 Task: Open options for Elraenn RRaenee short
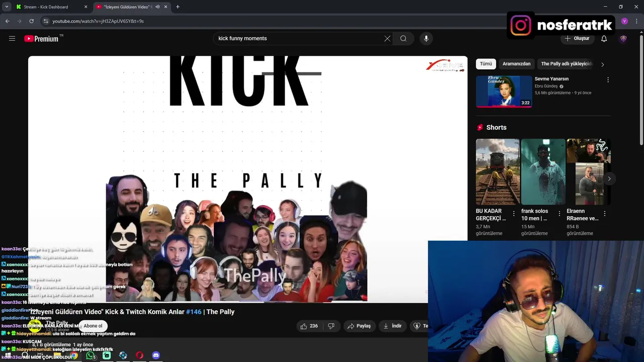(604, 214)
